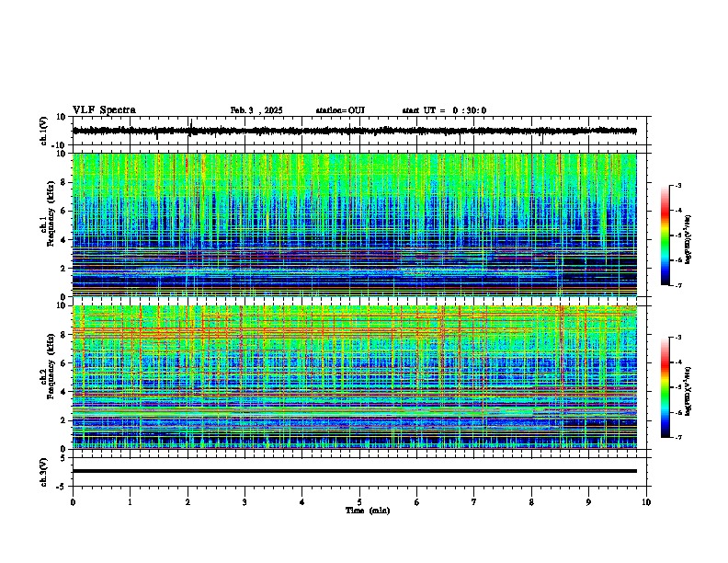Click the "10" label on the time axis

pos(646,502)
